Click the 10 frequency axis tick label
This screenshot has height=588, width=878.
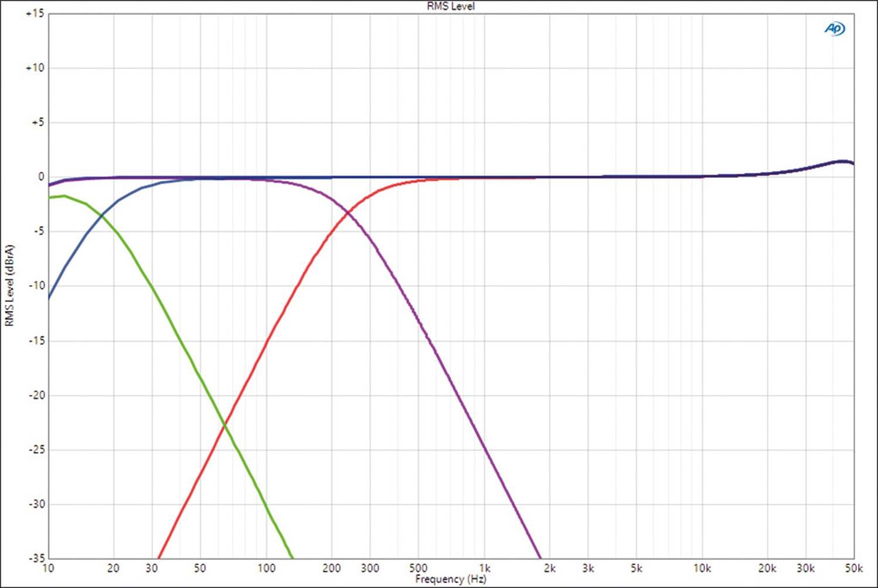pyautogui.click(x=48, y=568)
